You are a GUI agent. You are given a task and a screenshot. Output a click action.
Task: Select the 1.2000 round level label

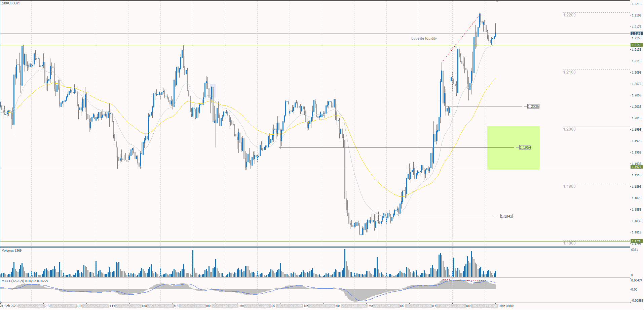(x=569, y=129)
